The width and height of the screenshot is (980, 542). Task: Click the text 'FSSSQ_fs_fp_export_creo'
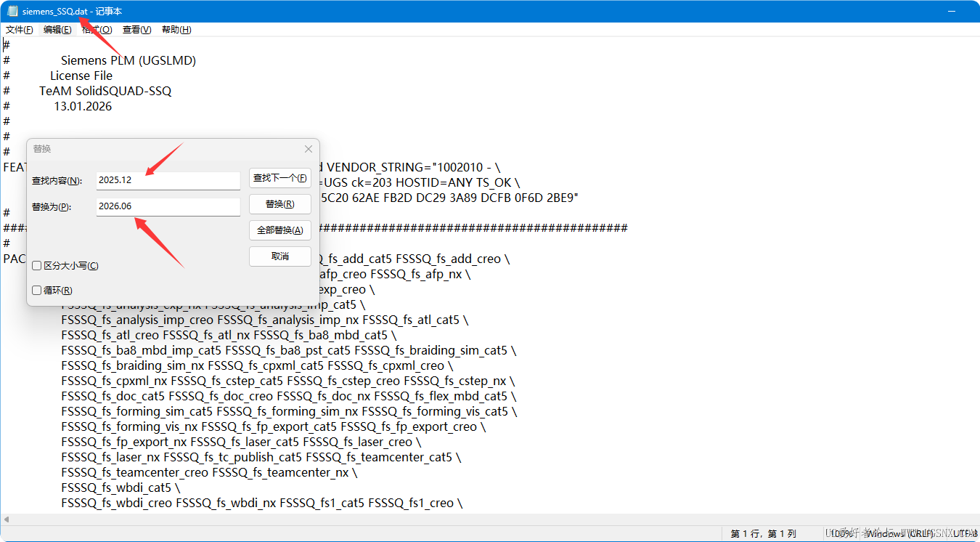[x=409, y=426]
